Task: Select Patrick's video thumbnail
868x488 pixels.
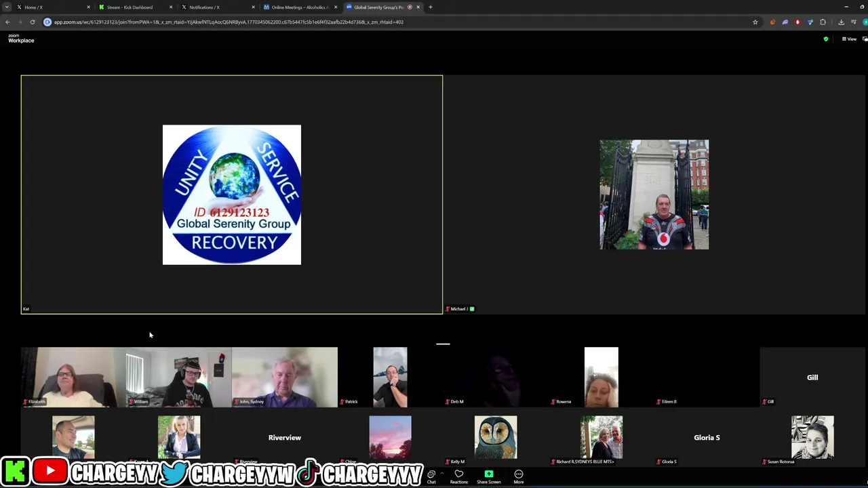Action: point(390,377)
